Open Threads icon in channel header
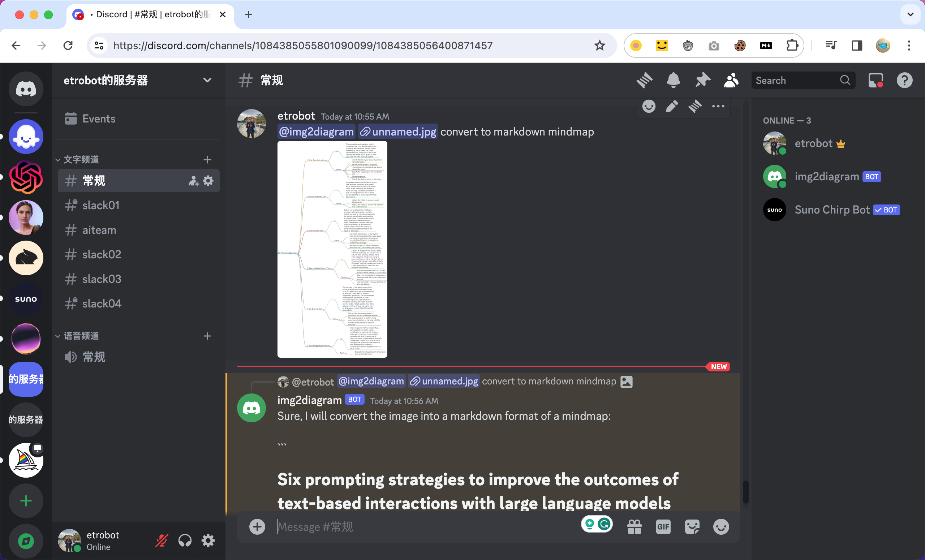The width and height of the screenshot is (925, 560). pyautogui.click(x=645, y=80)
